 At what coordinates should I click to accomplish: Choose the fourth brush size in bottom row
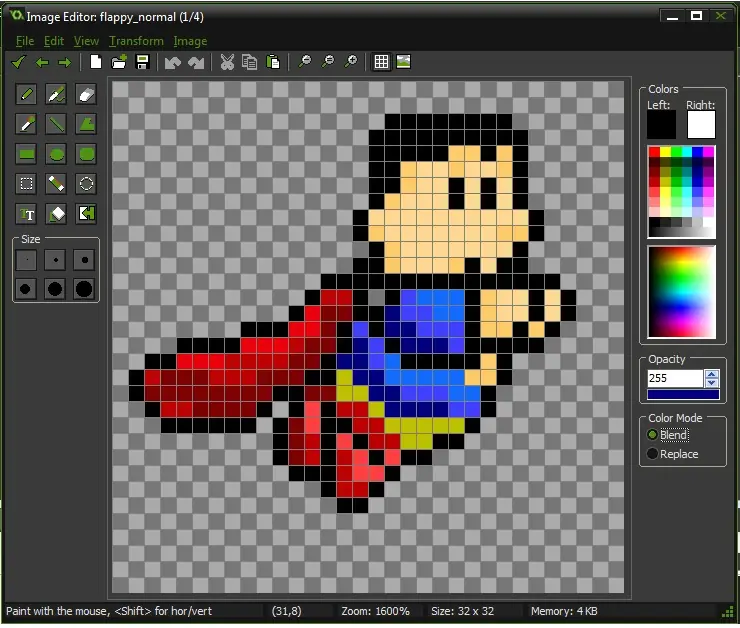click(26, 289)
